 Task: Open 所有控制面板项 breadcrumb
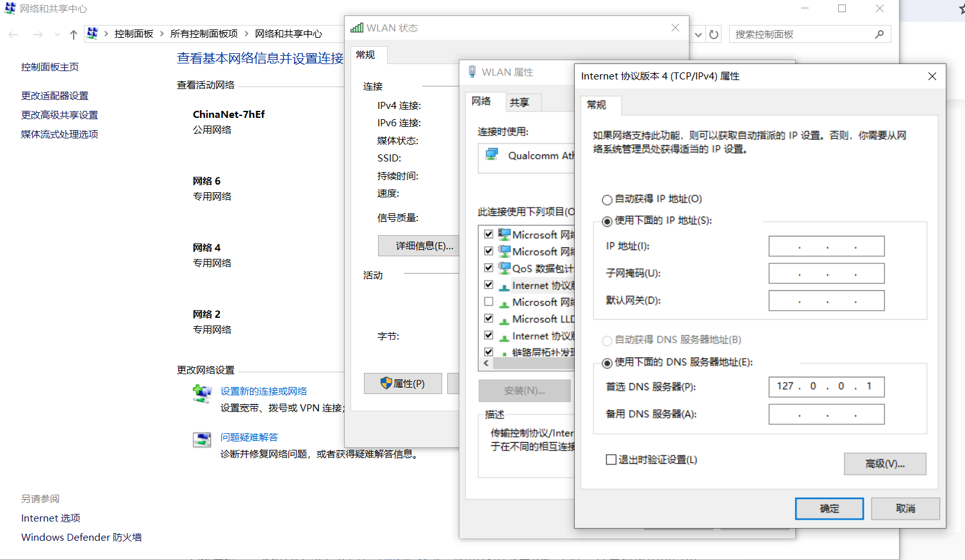pos(204,33)
